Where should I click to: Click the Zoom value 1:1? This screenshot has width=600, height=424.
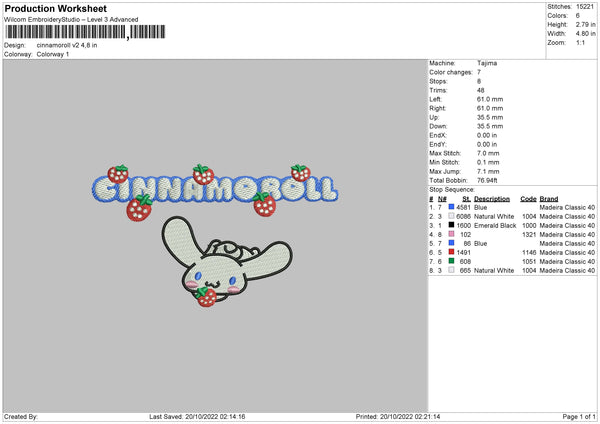[x=580, y=42]
